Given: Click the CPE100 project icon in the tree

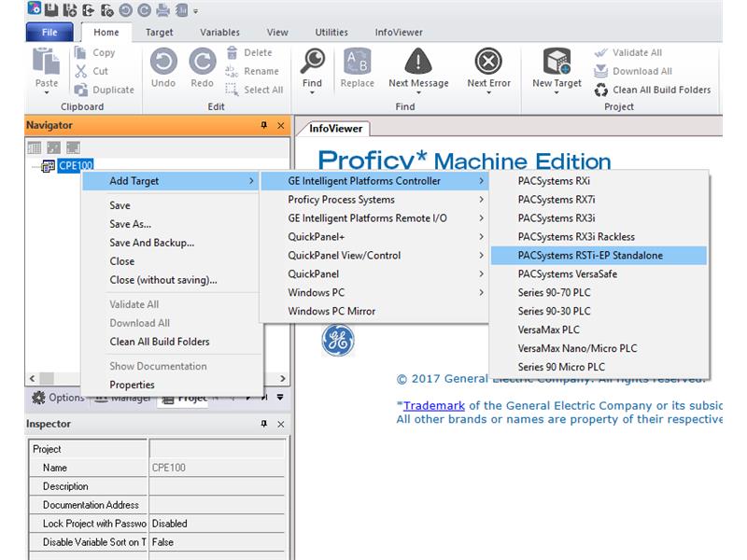Looking at the screenshot, I should pos(49,166).
